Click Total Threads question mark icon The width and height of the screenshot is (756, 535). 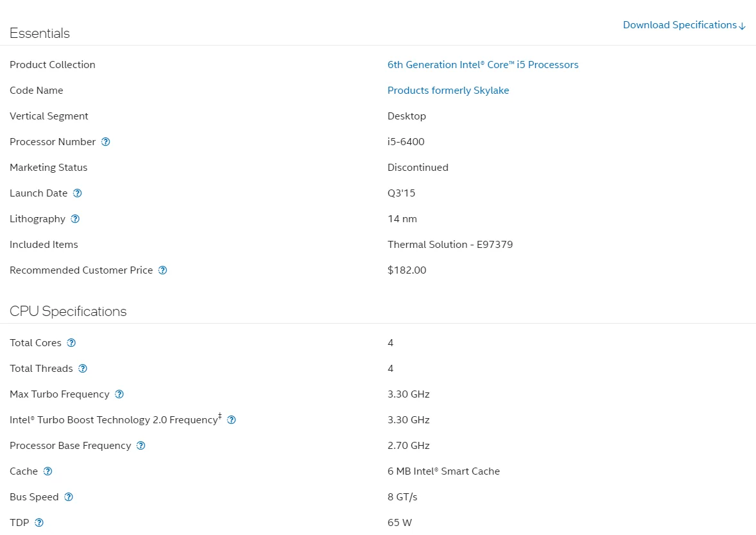83,369
